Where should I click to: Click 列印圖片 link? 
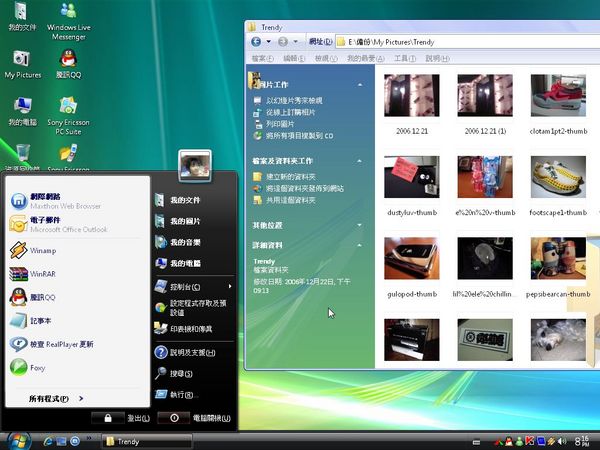coord(280,124)
